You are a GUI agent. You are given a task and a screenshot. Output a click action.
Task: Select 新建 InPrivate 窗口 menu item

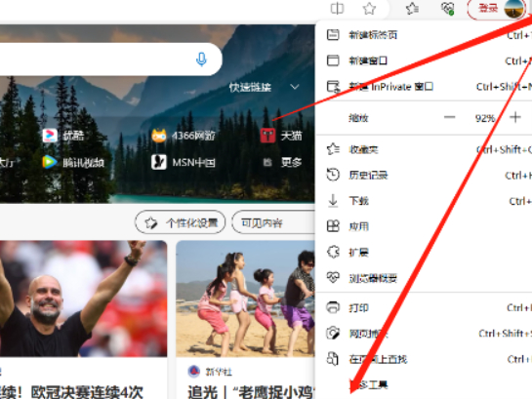point(424,87)
